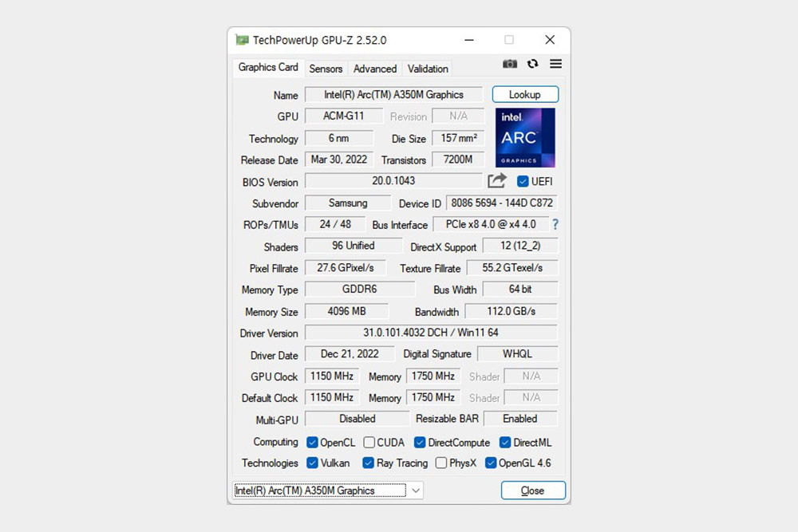Image resolution: width=798 pixels, height=532 pixels.
Task: Click the refresh arrows icon
Action: (x=532, y=64)
